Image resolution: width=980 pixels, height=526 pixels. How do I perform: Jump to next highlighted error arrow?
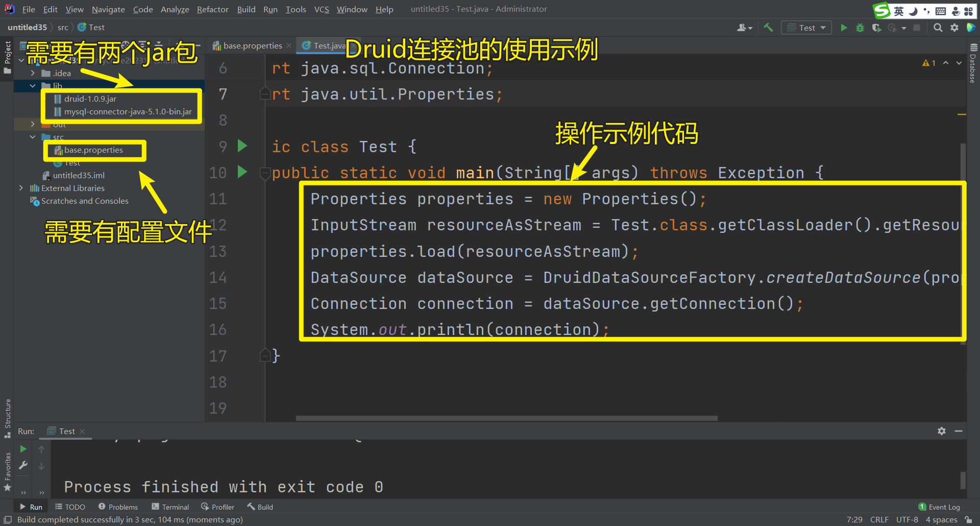click(x=959, y=63)
